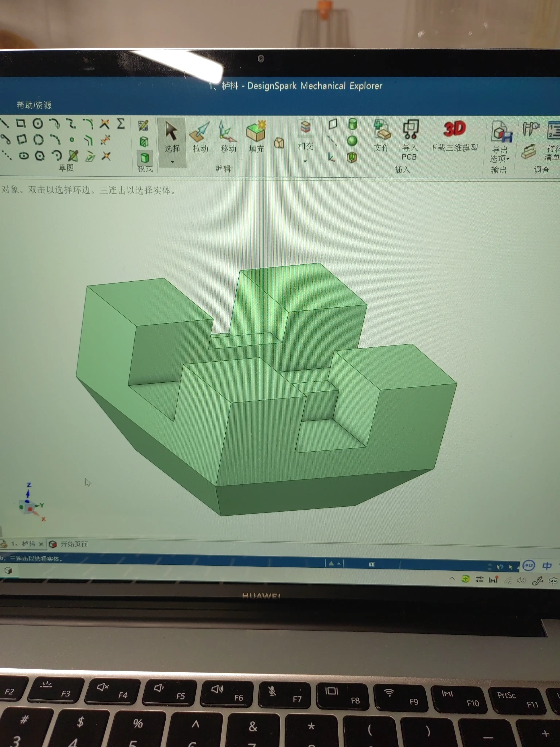This screenshot has height=747, width=560.
Task: Expand 导出选项 export options dropdown
Action: tap(508, 159)
